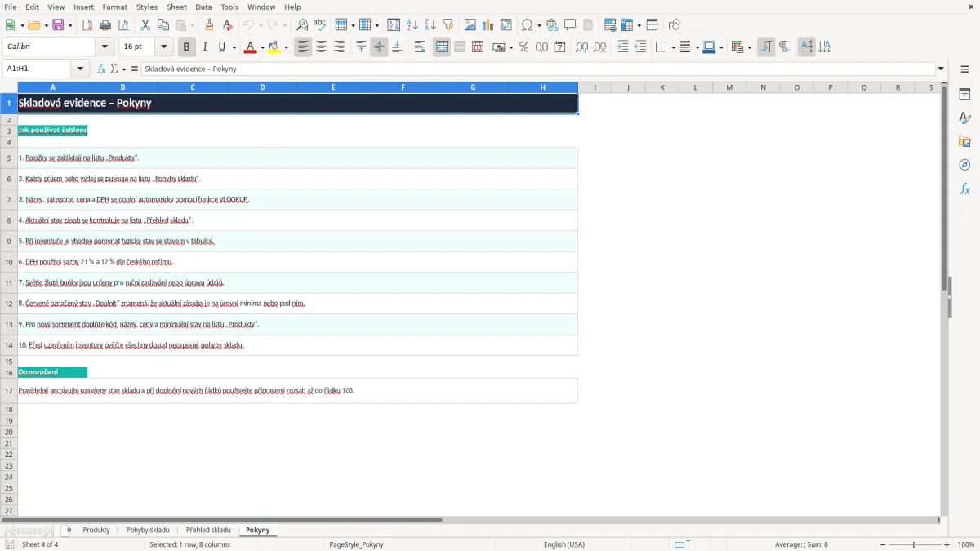Toggle Center Vertically alignment

pos(379,47)
